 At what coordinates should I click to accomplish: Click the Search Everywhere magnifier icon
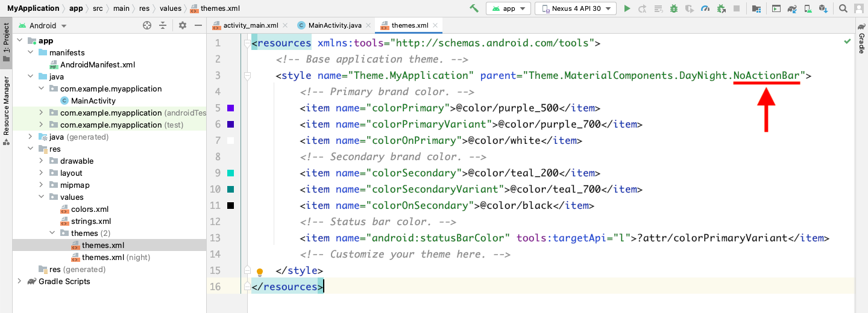coord(843,8)
